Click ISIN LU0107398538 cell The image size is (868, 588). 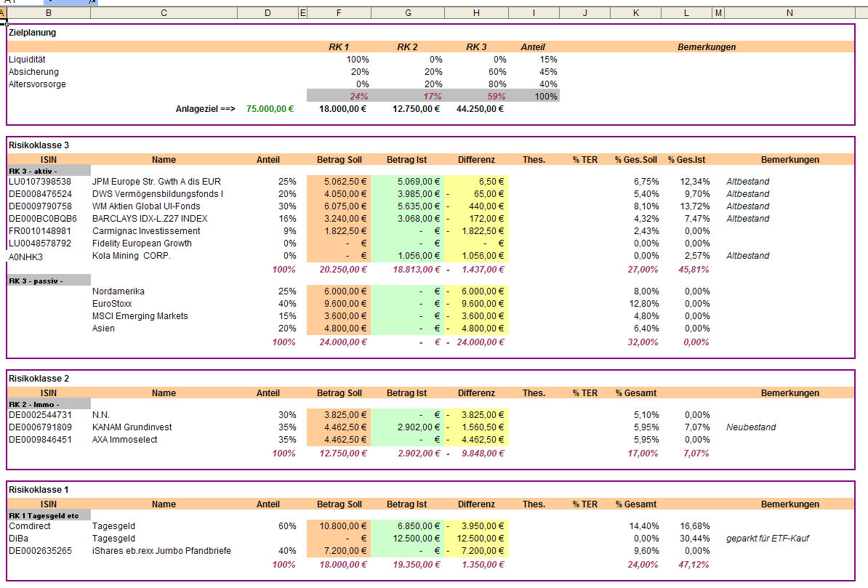coord(40,182)
